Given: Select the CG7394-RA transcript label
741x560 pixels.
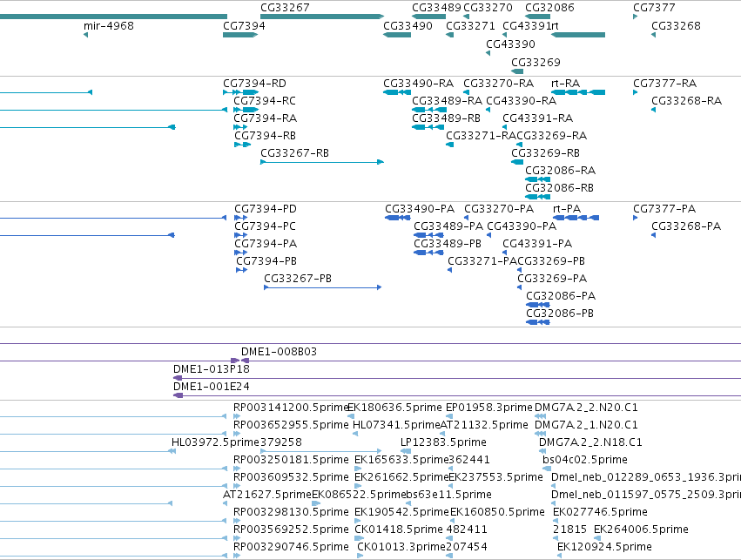Looking at the screenshot, I should (x=265, y=118).
